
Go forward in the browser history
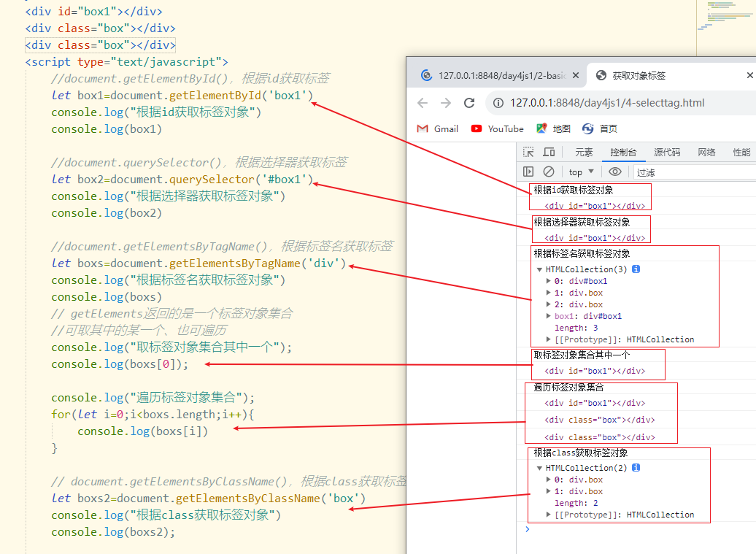446,103
